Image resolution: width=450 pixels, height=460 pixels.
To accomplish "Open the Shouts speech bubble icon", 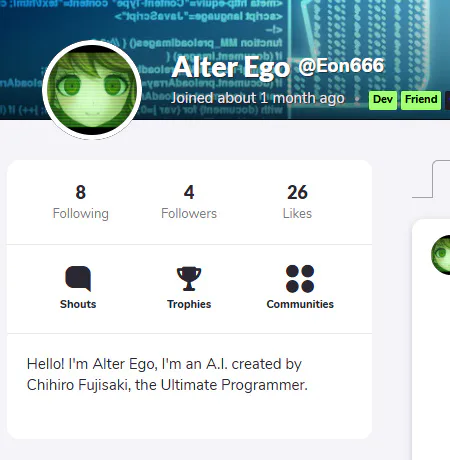I will coord(78,278).
